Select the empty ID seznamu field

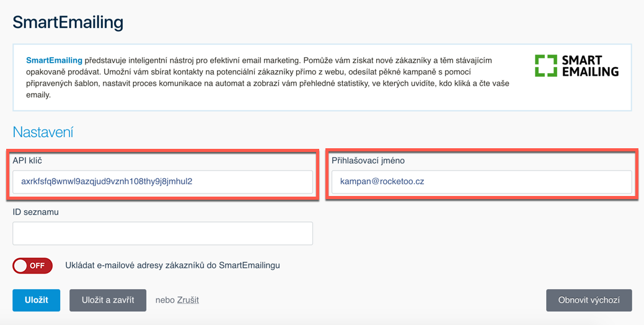click(x=162, y=233)
